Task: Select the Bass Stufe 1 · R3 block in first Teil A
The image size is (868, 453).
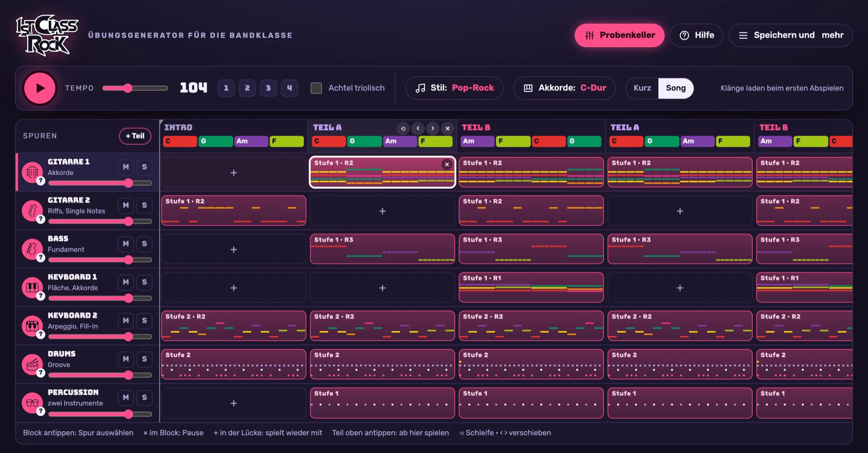Action: tap(382, 249)
